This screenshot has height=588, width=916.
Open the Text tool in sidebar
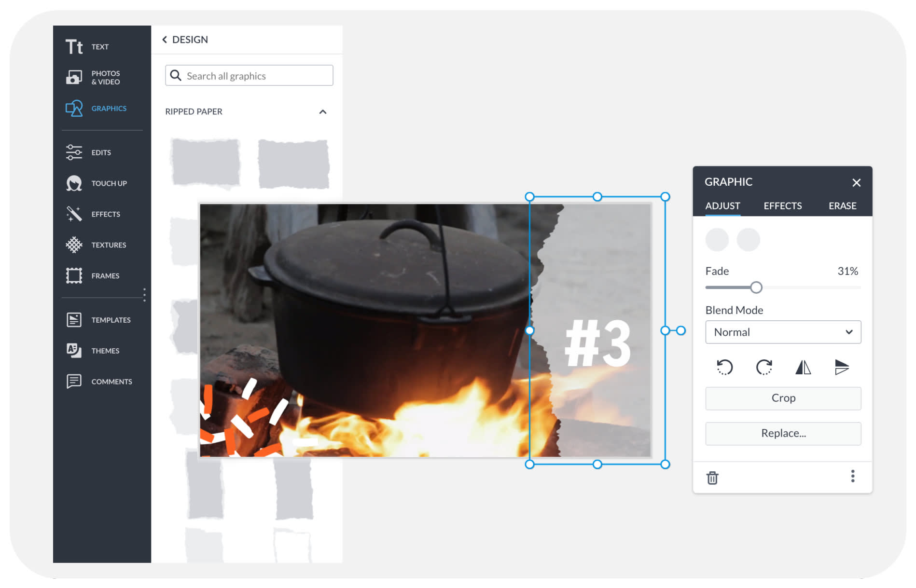[x=88, y=47]
